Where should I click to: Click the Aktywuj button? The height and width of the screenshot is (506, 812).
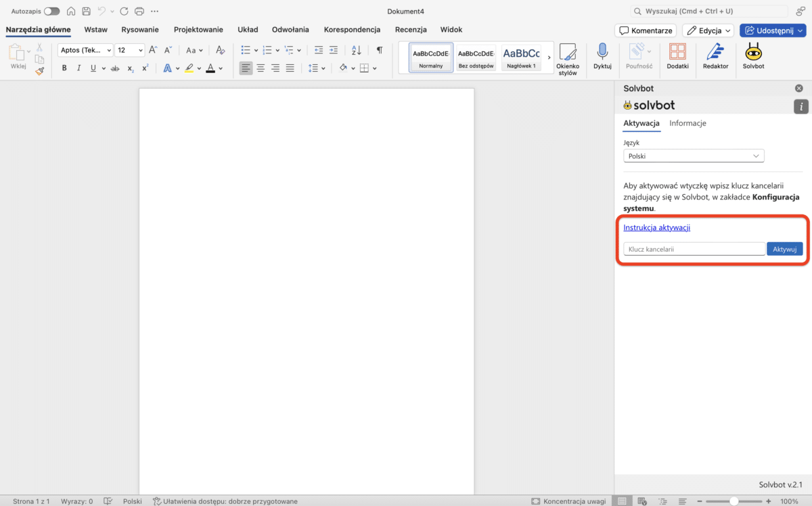pos(785,249)
